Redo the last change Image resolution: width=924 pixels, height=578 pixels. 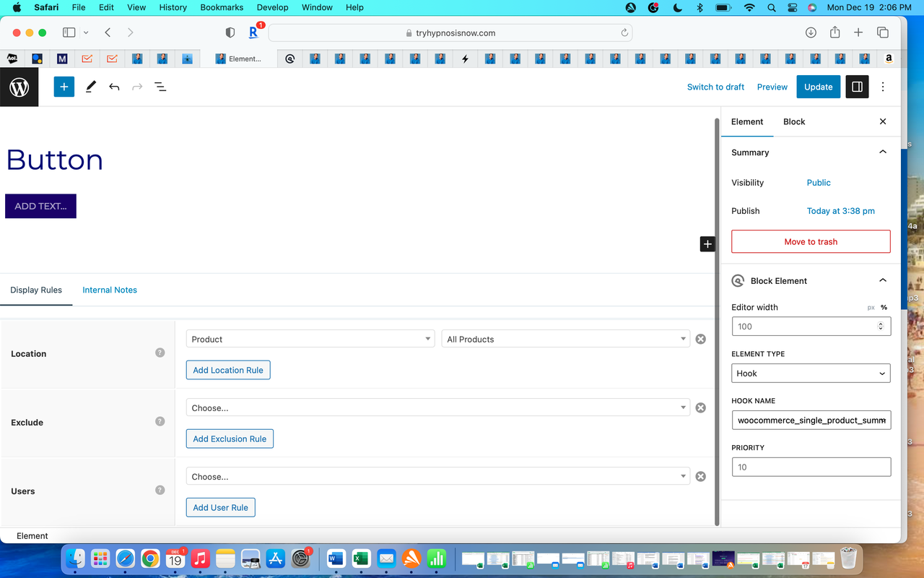pos(136,87)
